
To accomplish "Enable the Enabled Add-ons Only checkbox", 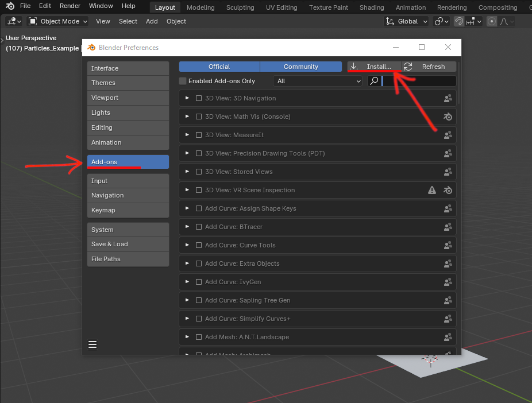I will click(x=183, y=82).
